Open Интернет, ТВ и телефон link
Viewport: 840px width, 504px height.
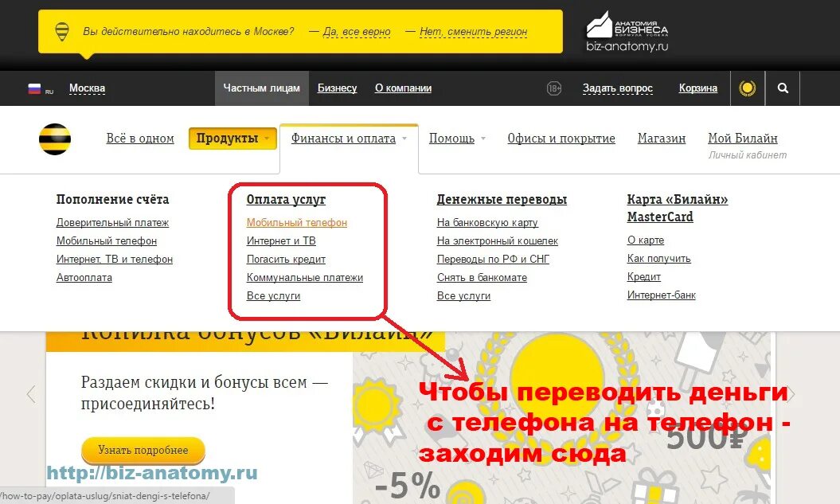(x=114, y=260)
